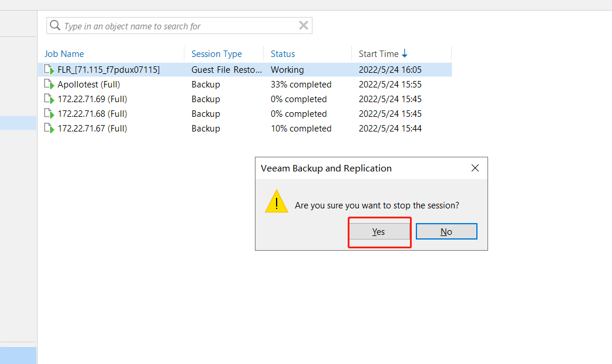Click the 2022/5/24 16:05 start time
612x364 pixels.
pos(391,69)
